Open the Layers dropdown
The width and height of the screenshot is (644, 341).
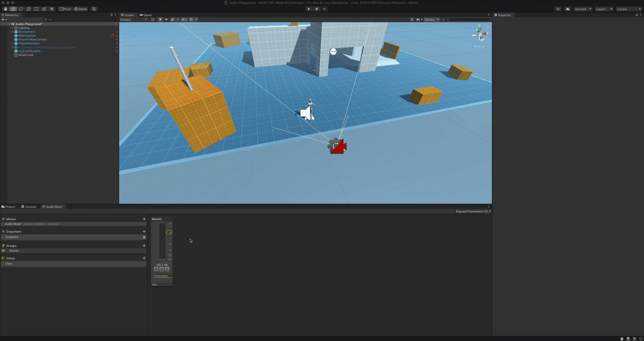click(x=604, y=9)
